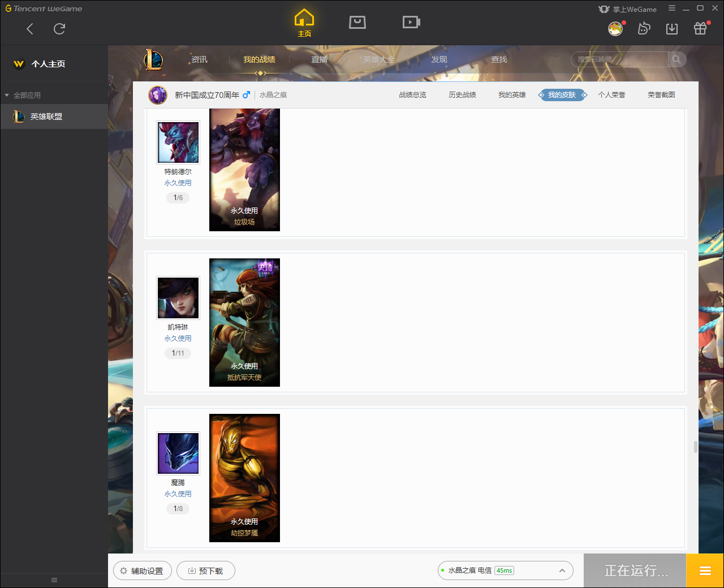724x588 pixels.
Task: Open 历史战绩 sub-tab
Action: click(462, 95)
